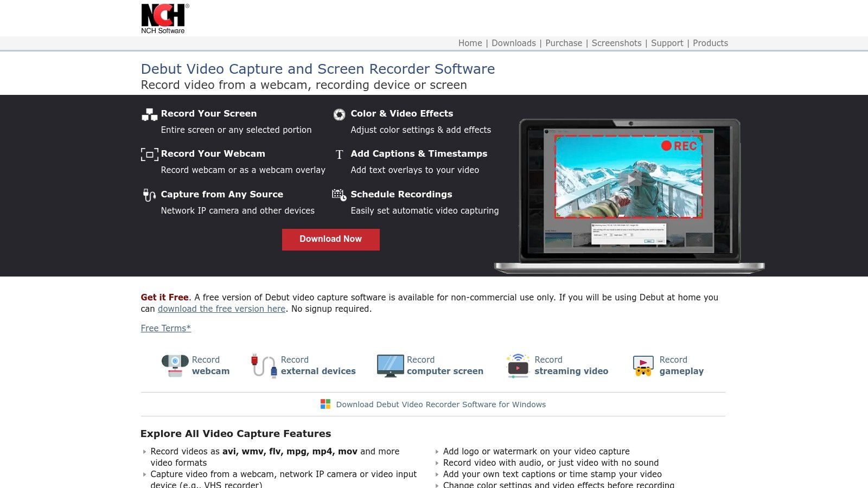868x488 pixels.
Task: Open the Support page
Action: (x=667, y=43)
